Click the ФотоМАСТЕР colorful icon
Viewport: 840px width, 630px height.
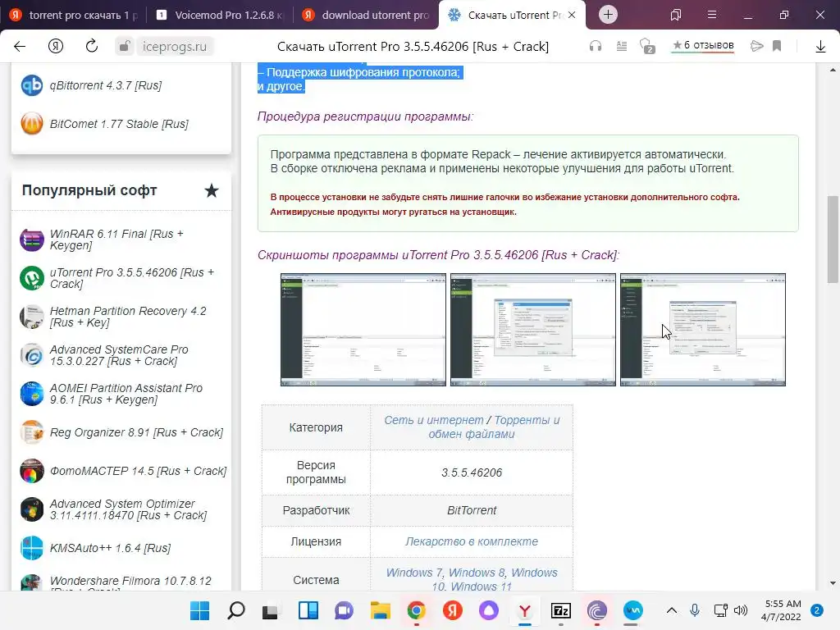pyautogui.click(x=32, y=471)
